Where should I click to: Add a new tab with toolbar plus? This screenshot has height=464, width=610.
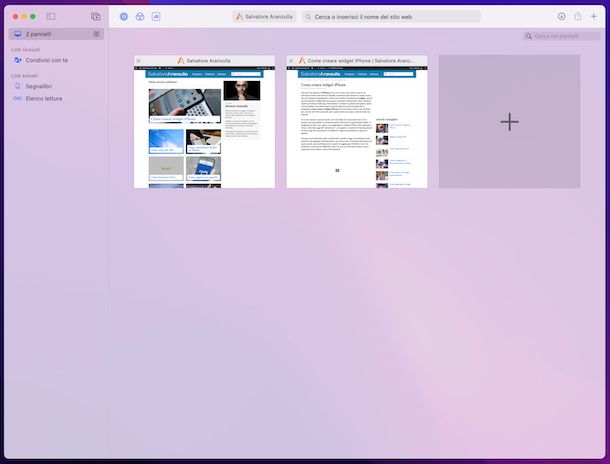[x=594, y=16]
